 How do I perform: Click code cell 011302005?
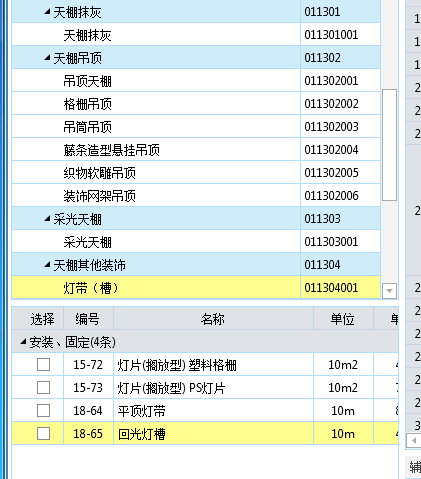[x=340, y=173]
